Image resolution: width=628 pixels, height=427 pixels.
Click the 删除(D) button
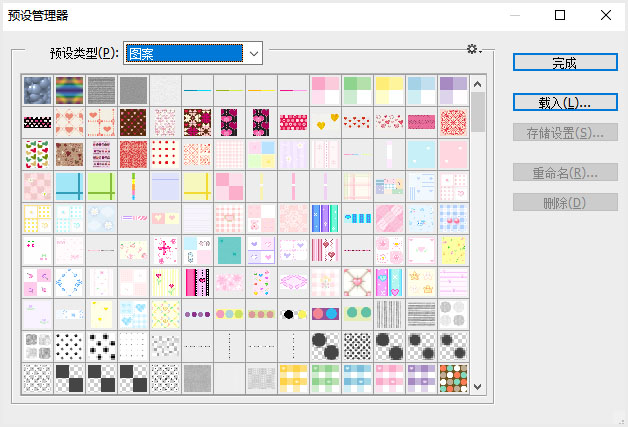[x=565, y=203]
